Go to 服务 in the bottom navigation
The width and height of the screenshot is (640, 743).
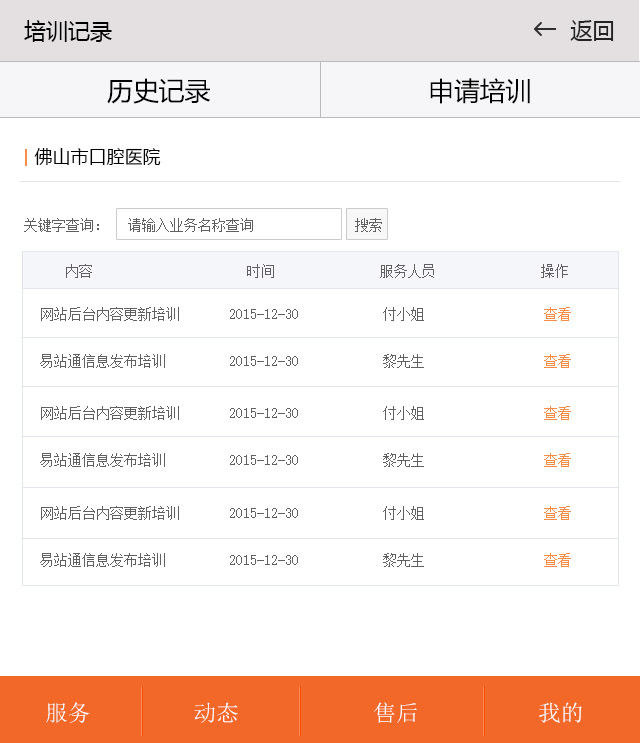[68, 712]
